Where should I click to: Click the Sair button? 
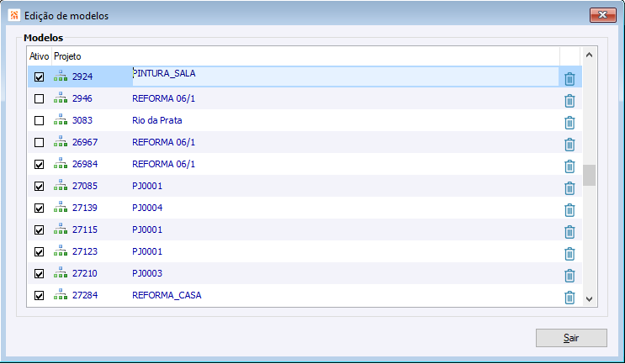(571, 338)
